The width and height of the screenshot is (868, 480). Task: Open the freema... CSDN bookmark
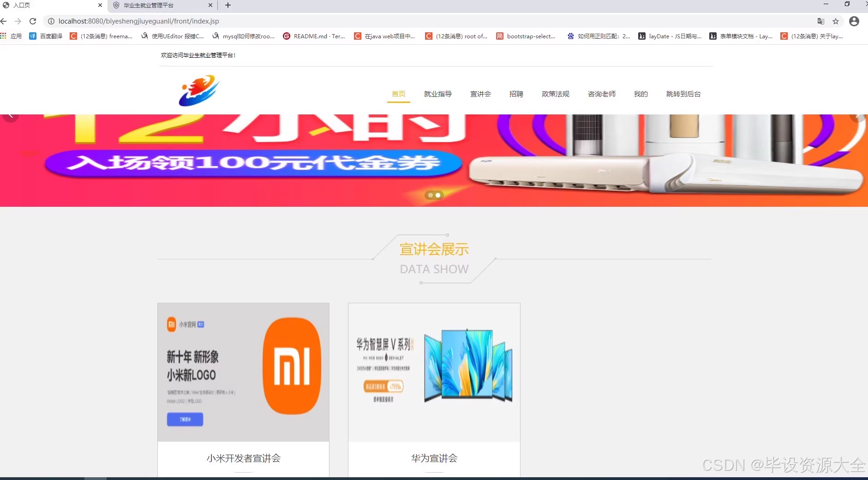pos(101,36)
